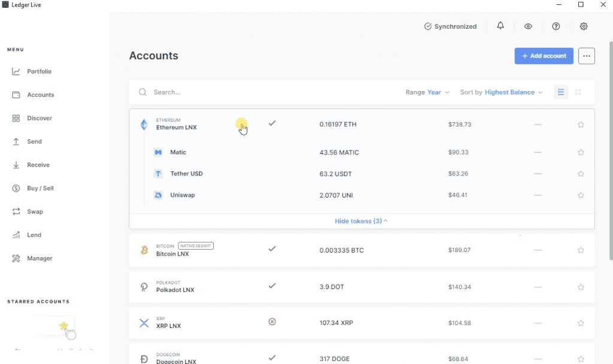Screen dimensions: 613x364
Task: Click the XRP sync error icon
Action: 272,321
